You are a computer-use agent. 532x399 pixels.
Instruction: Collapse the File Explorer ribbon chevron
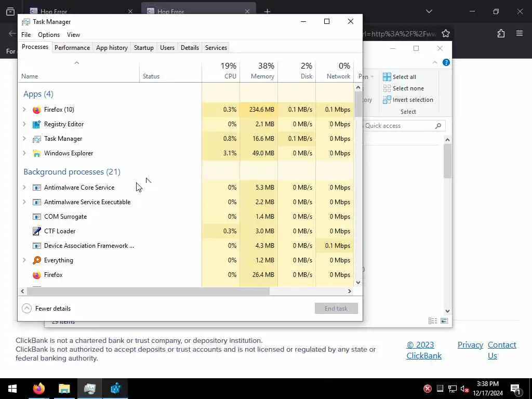click(435, 62)
